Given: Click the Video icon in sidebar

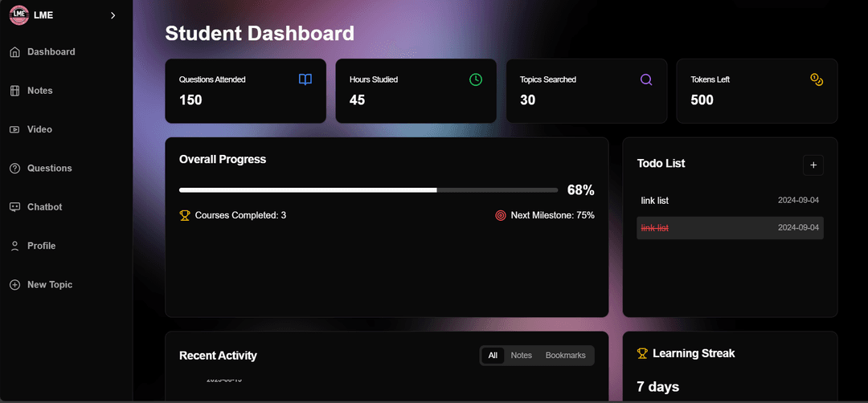Looking at the screenshot, I should tap(14, 129).
